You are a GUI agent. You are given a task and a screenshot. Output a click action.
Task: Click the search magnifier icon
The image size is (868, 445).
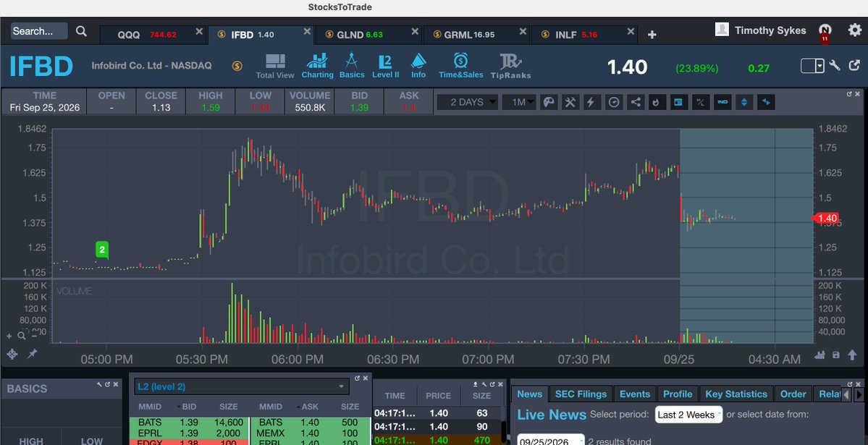click(81, 32)
